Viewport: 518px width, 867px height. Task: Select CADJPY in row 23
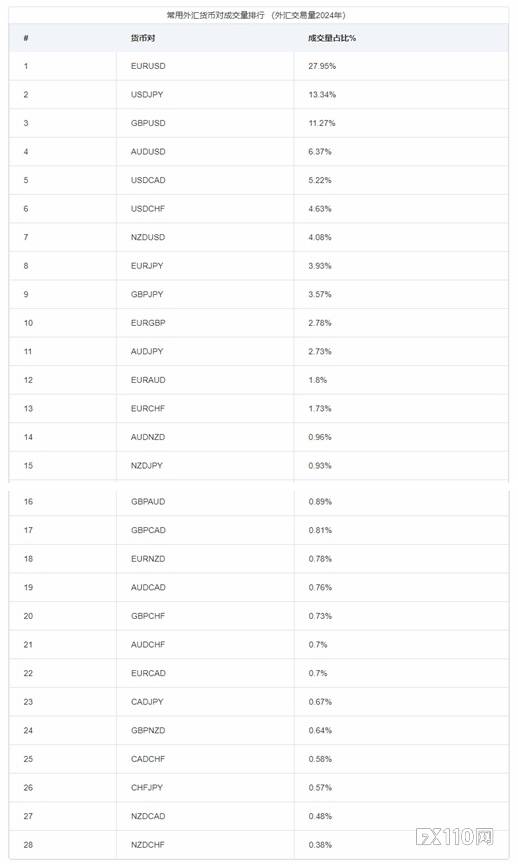click(147, 702)
